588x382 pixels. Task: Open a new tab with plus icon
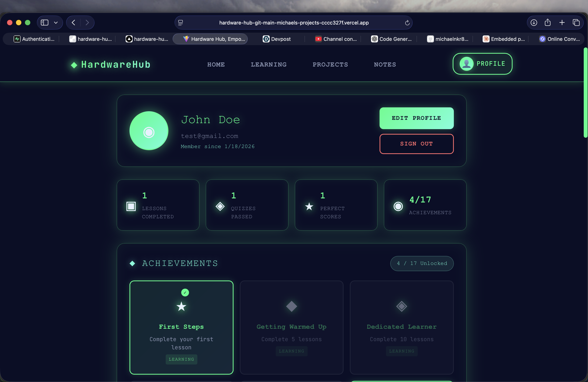(x=562, y=23)
